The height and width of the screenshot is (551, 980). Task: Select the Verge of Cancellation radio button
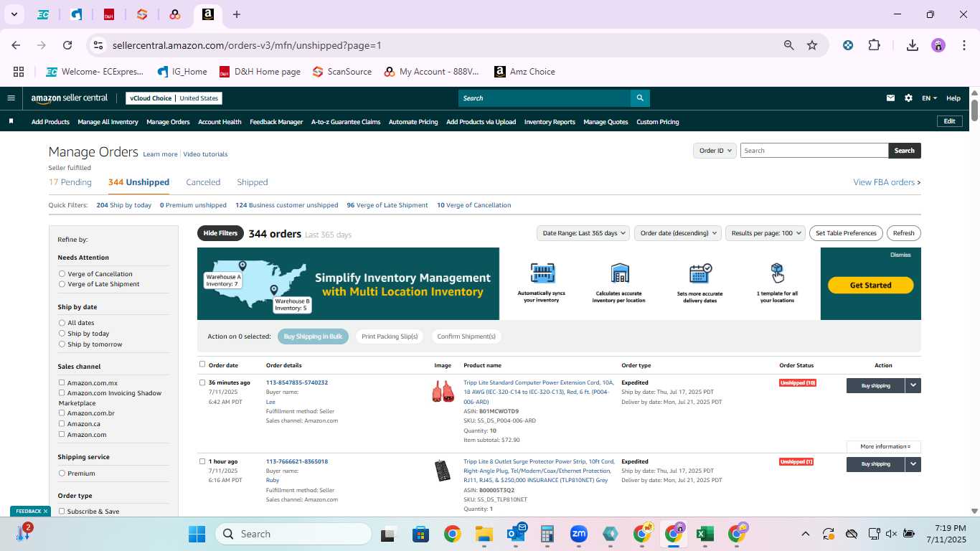62,274
